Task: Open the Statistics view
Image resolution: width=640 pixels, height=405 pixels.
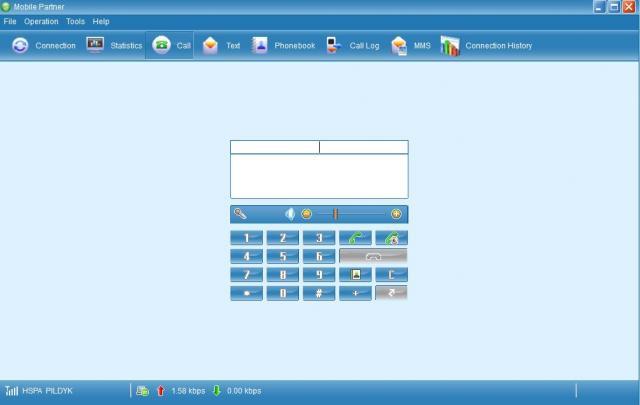Action: tap(114, 46)
